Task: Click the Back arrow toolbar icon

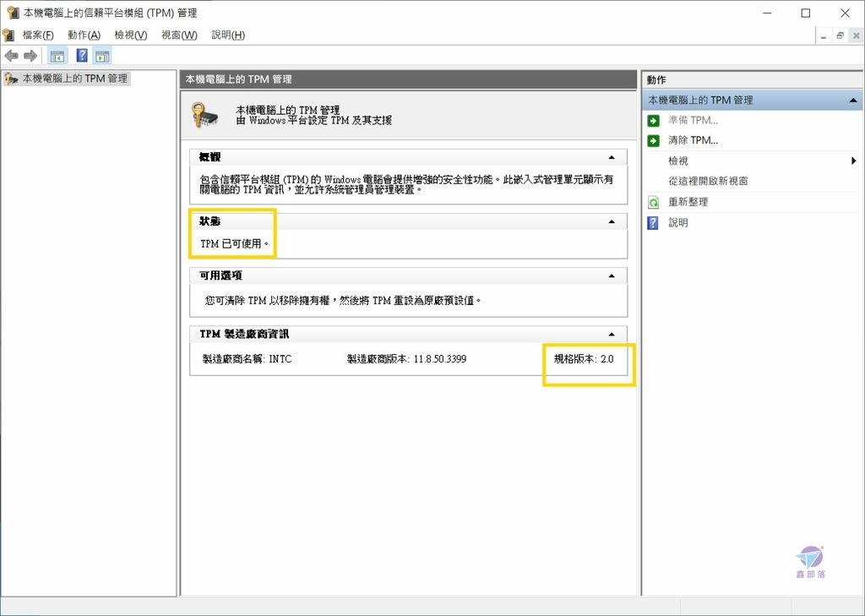Action: pos(11,56)
